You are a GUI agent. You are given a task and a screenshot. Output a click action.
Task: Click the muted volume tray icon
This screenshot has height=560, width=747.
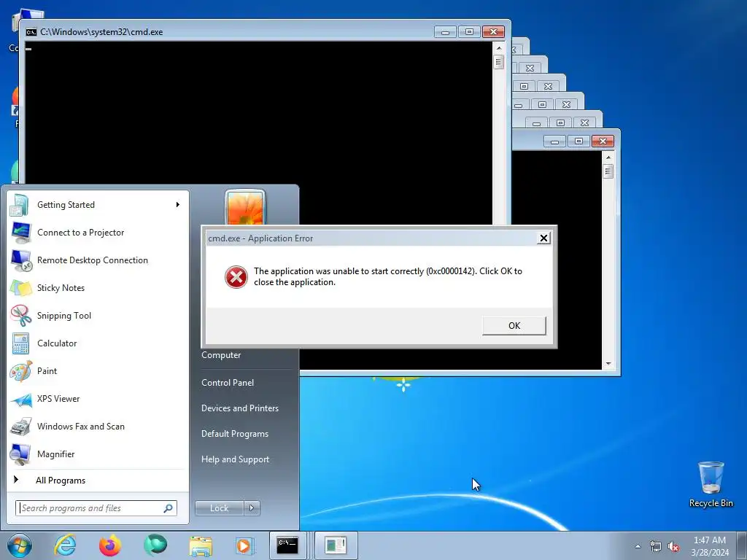(673, 546)
